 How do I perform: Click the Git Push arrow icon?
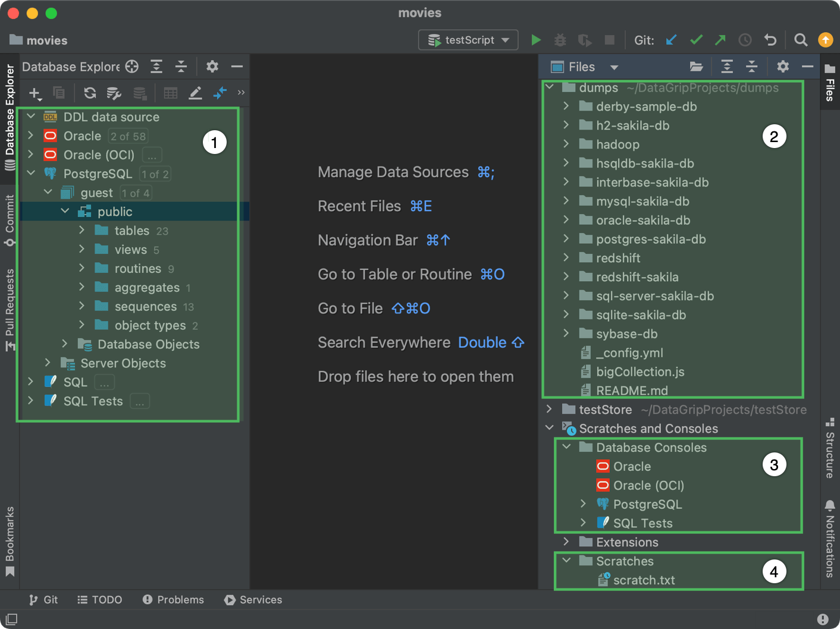(x=720, y=40)
